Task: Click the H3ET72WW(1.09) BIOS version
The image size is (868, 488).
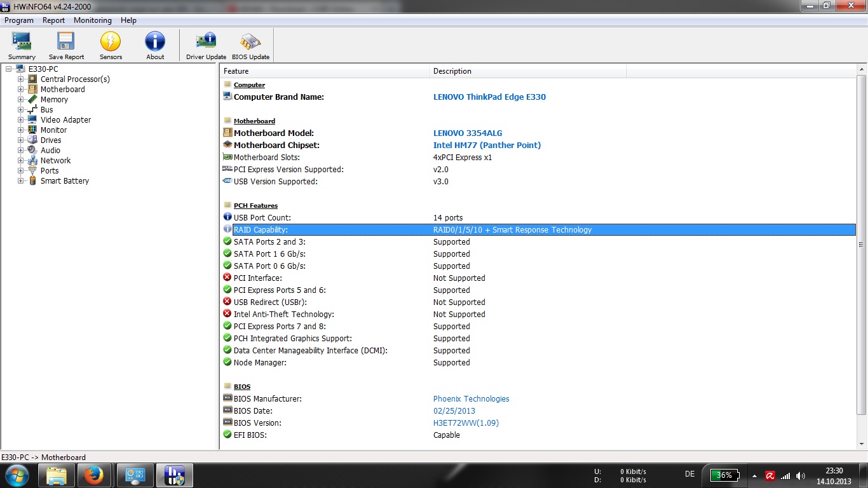Action: (466, 423)
